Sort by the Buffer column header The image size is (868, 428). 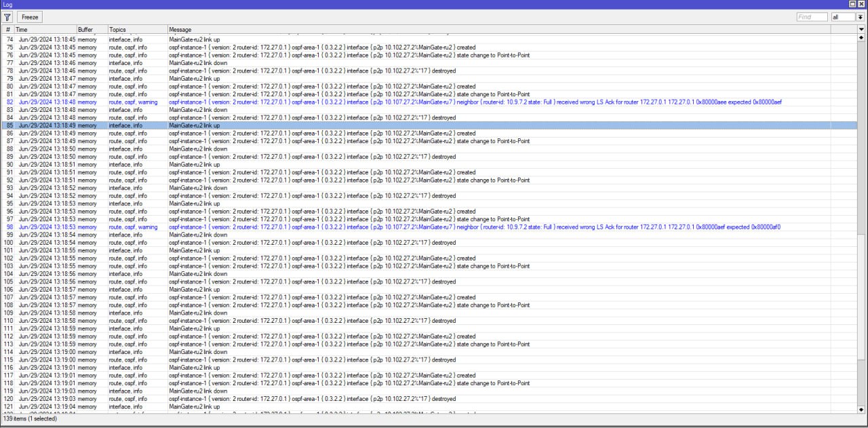[92, 29]
